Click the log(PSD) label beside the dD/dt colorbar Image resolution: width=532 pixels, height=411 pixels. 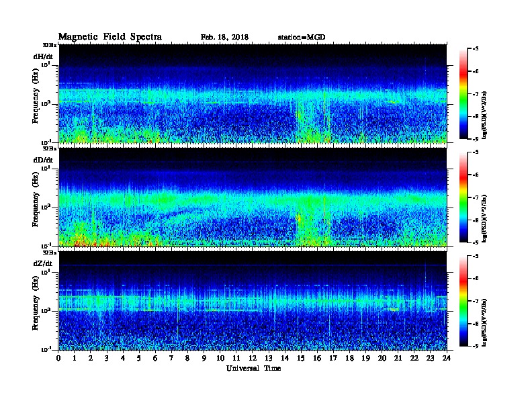[485, 219]
